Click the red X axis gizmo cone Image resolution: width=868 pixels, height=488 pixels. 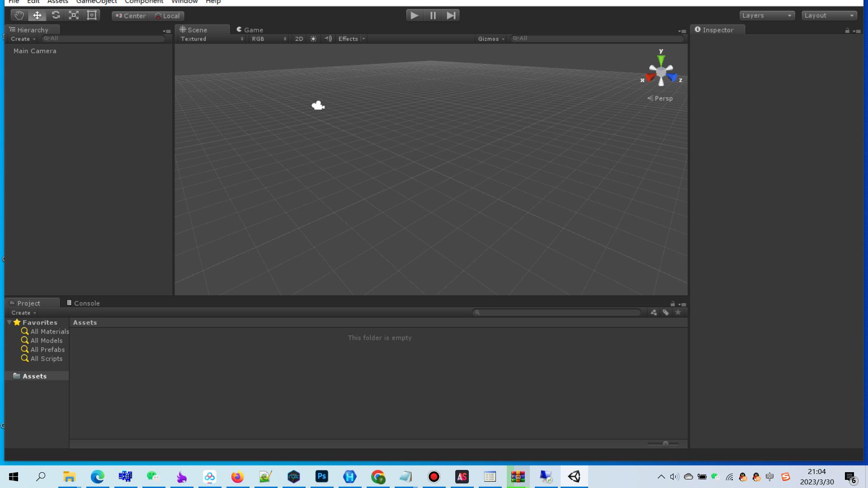[x=650, y=77]
